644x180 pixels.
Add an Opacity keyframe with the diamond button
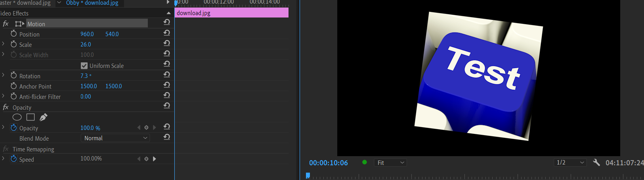click(146, 128)
